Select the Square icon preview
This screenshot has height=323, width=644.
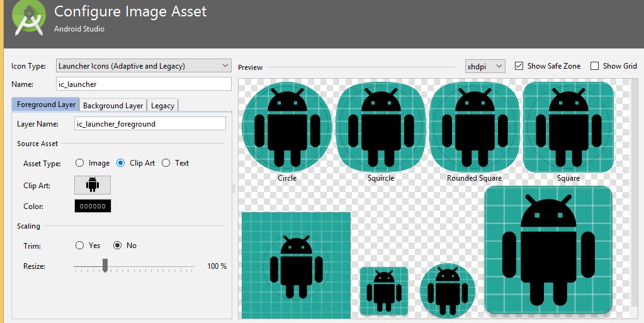[568, 127]
